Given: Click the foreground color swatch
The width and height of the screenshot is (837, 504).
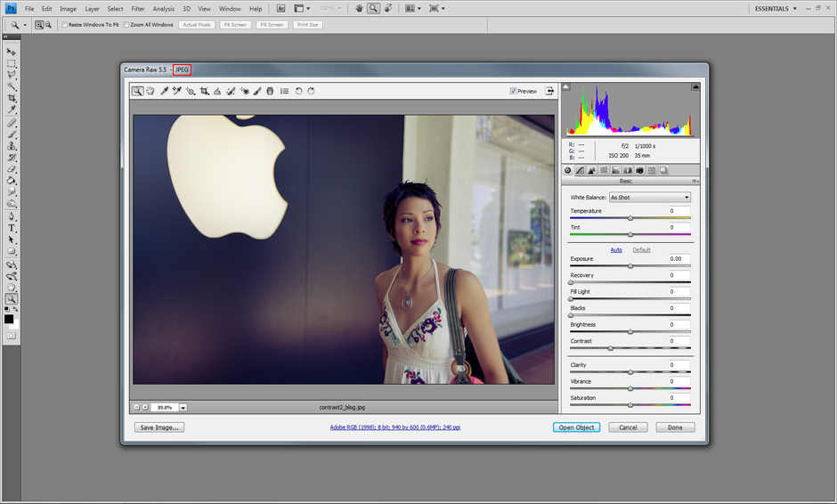Looking at the screenshot, I should tap(9, 319).
